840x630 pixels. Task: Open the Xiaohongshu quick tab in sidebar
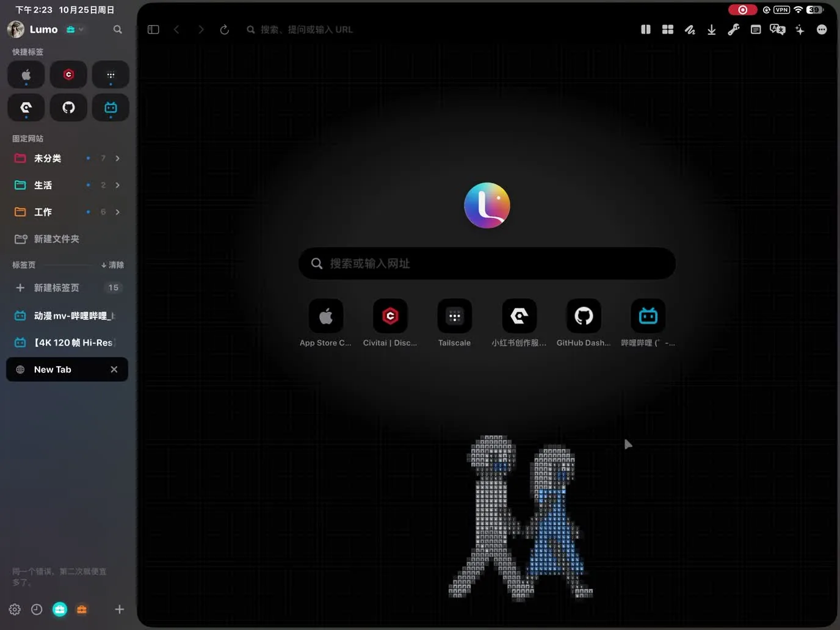click(26, 107)
